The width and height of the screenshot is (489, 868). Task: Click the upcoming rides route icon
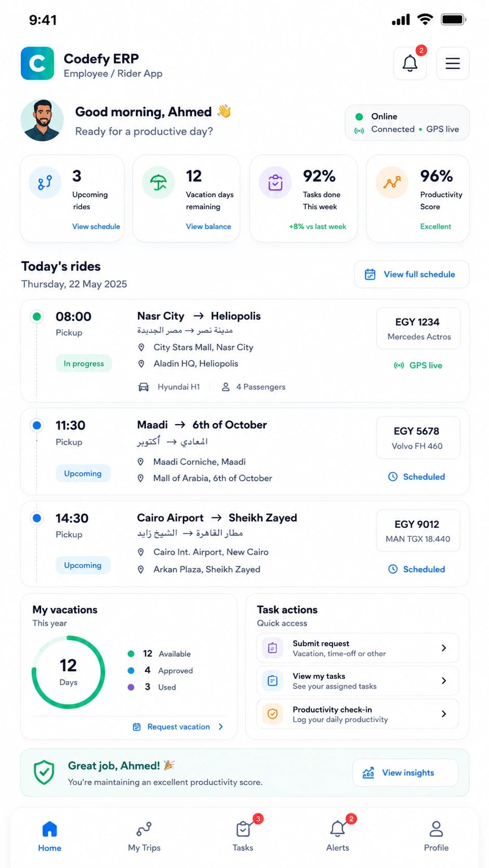[x=45, y=182]
